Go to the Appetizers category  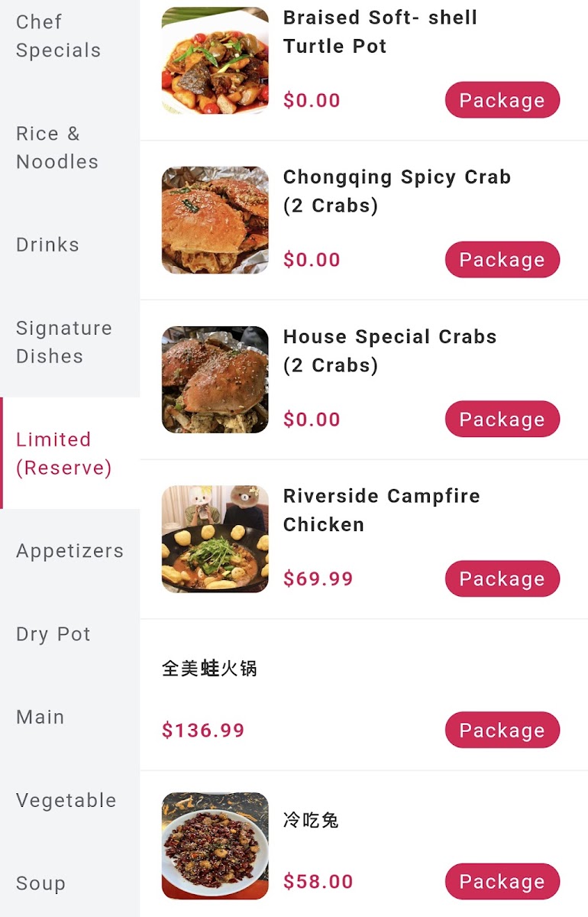pyautogui.click(x=69, y=550)
